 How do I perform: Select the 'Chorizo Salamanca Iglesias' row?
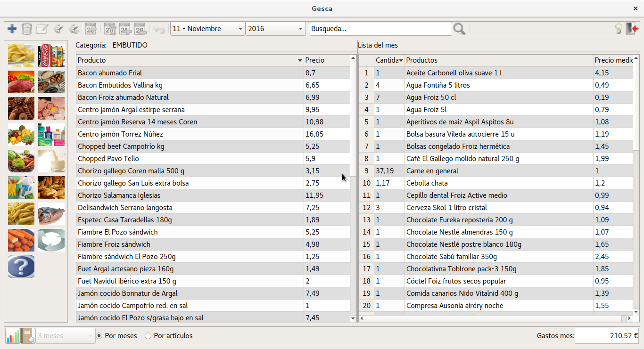coord(189,195)
